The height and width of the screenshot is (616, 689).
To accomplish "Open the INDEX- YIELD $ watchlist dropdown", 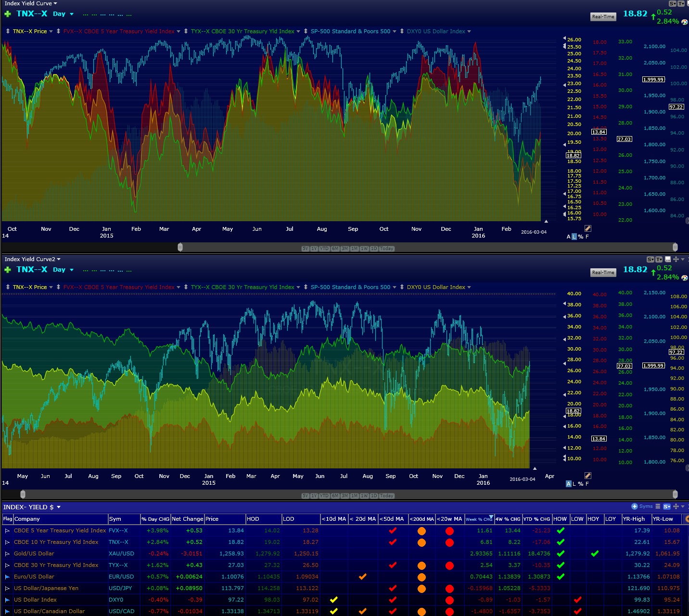I will (59, 507).
